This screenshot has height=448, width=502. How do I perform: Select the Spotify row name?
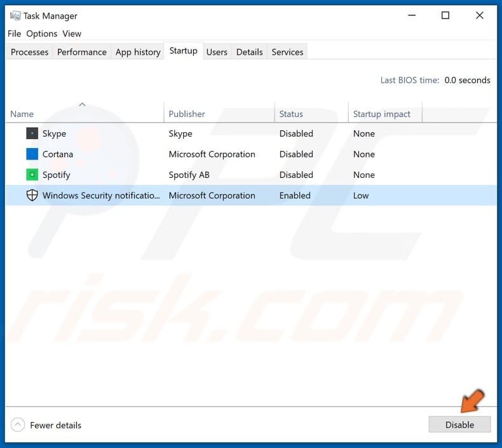click(57, 175)
